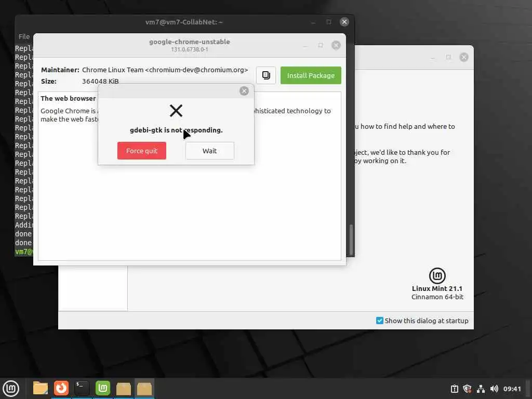The image size is (532, 399).
Task: Switch to the green Mint welcome taskbar icon
Action: point(103,388)
